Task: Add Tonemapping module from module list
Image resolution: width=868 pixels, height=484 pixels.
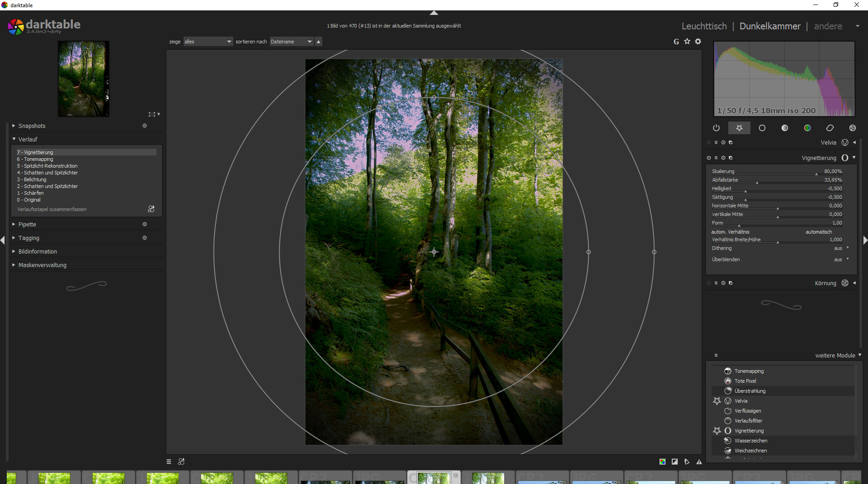Action: pos(783,371)
